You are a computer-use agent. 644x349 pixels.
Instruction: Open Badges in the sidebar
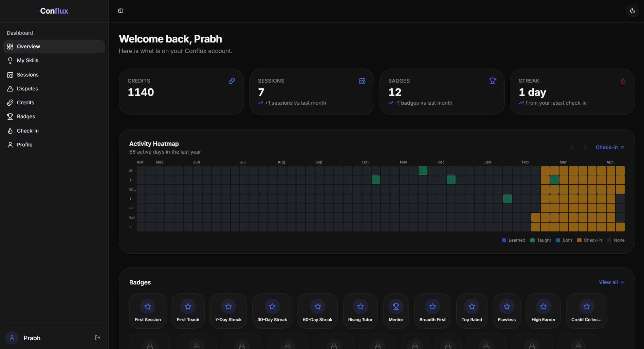54,117
